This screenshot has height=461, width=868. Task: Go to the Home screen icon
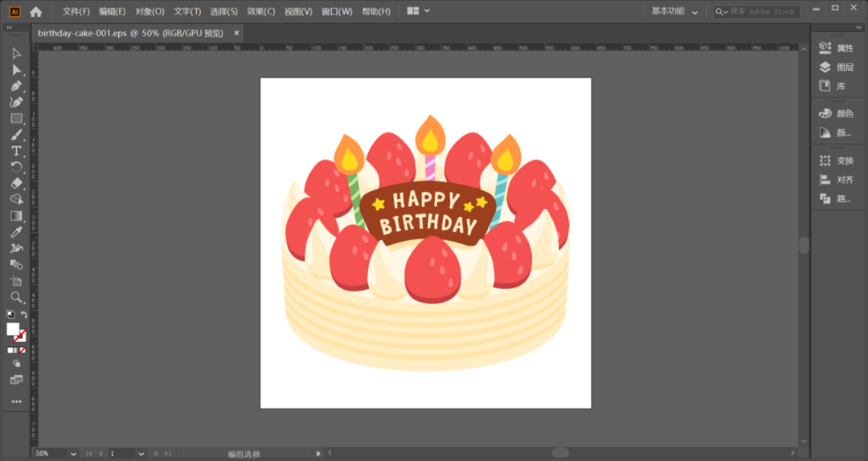(x=36, y=11)
